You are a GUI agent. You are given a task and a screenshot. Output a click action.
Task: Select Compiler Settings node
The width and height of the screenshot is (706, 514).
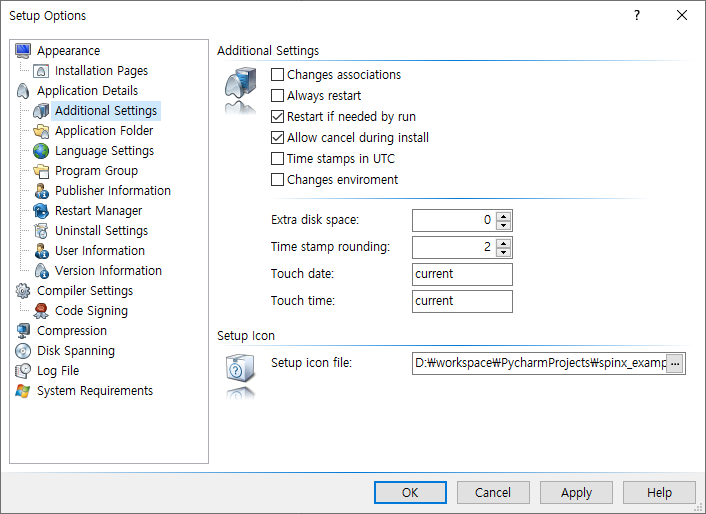pos(85,291)
